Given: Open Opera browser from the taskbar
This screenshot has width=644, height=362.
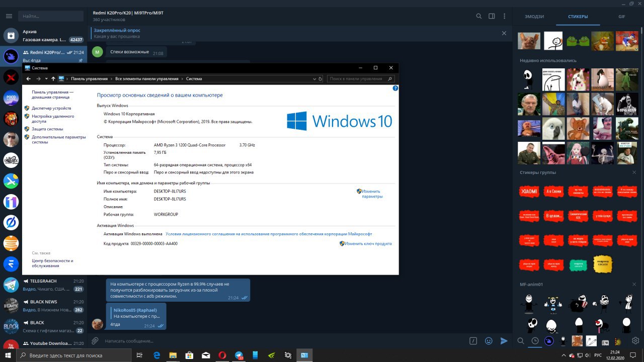Looking at the screenshot, I should click(x=222, y=355).
